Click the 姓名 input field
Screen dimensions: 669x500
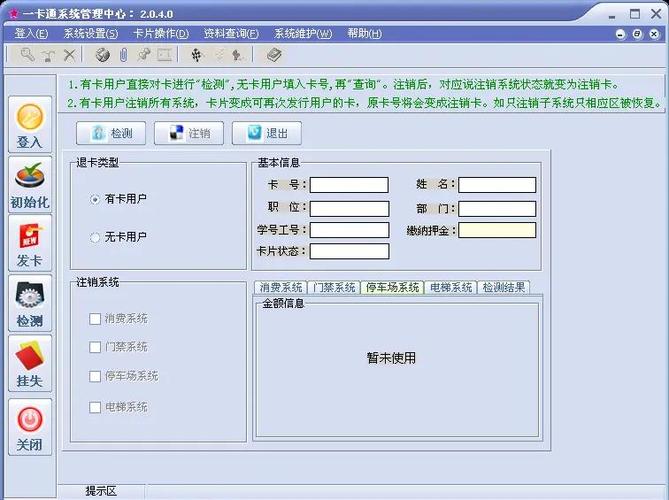pos(497,185)
